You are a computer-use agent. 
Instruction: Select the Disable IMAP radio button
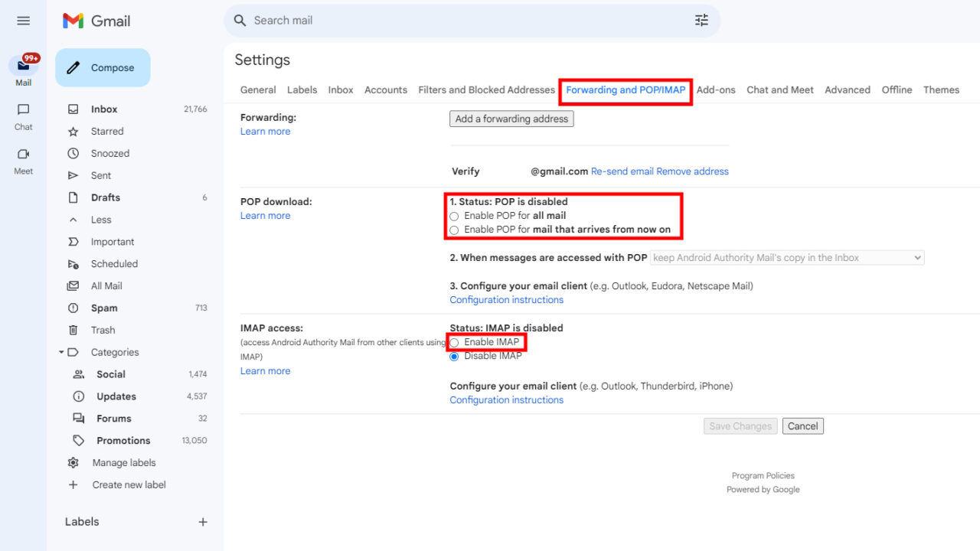point(455,357)
